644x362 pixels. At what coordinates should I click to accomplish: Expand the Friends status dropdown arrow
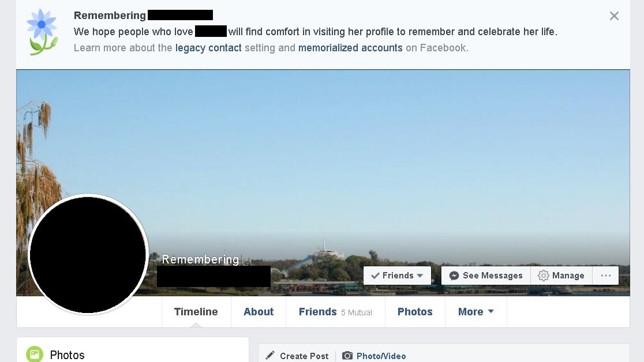tap(420, 276)
